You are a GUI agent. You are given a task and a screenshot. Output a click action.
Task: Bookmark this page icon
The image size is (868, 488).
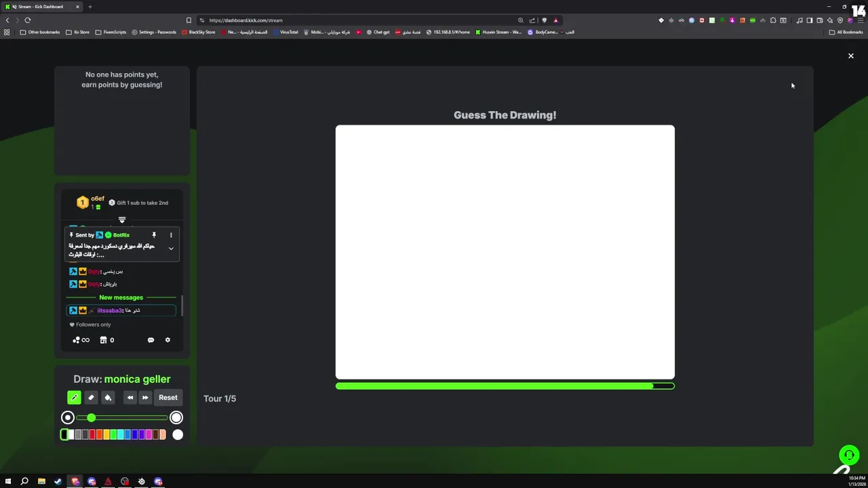click(x=189, y=20)
